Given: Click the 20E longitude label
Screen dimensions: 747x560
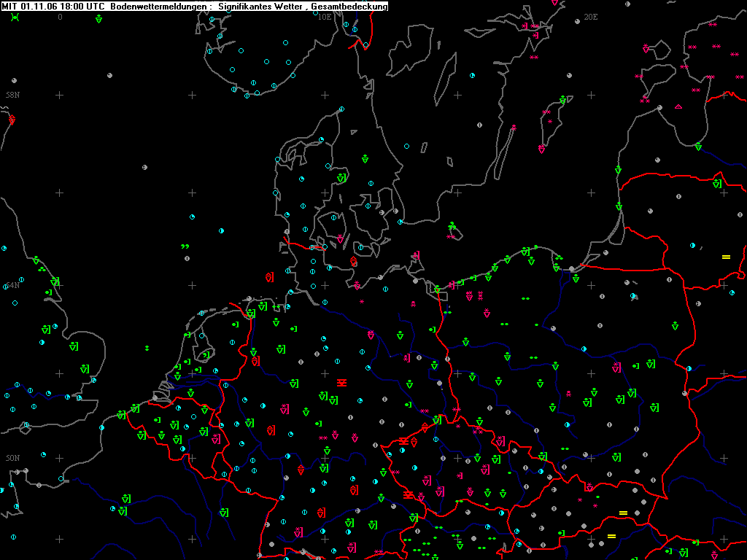Looking at the screenshot, I should (x=591, y=17).
